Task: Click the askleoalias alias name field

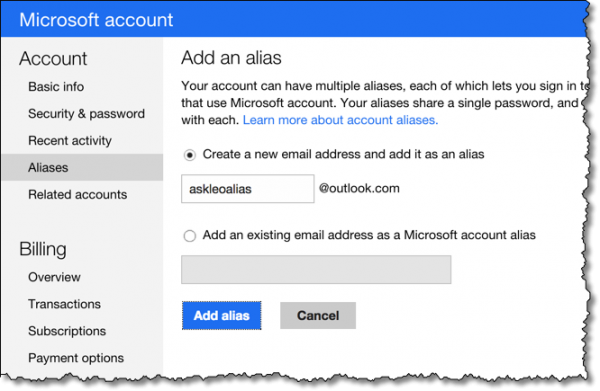Action: [x=248, y=189]
